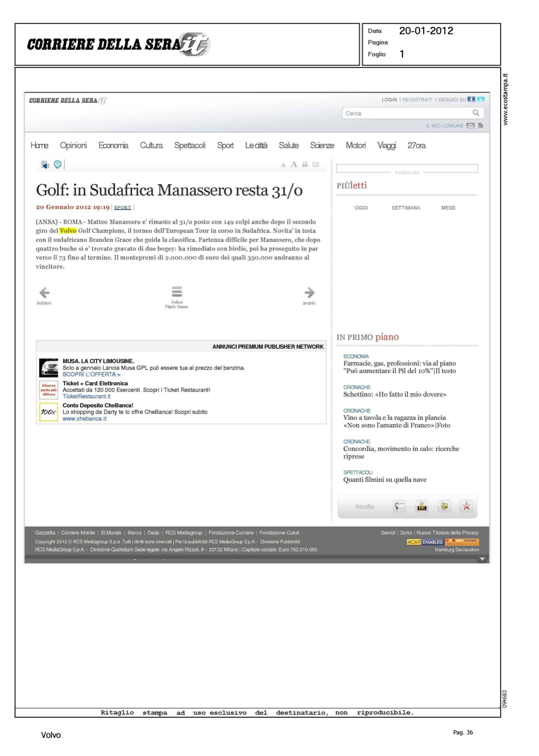The height and width of the screenshot is (756, 539).
Task: Open the Flash News index icon
Action: pos(176,292)
